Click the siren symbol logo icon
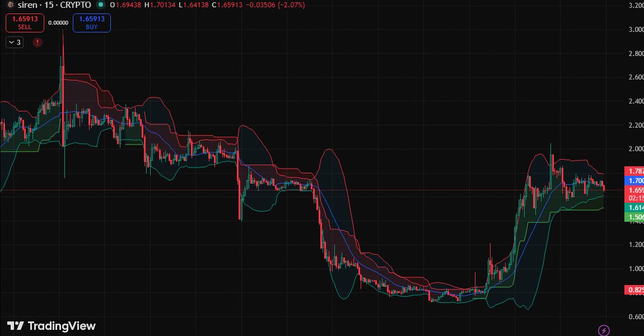Screen dimensions: 644x336 click(x=11, y=5)
